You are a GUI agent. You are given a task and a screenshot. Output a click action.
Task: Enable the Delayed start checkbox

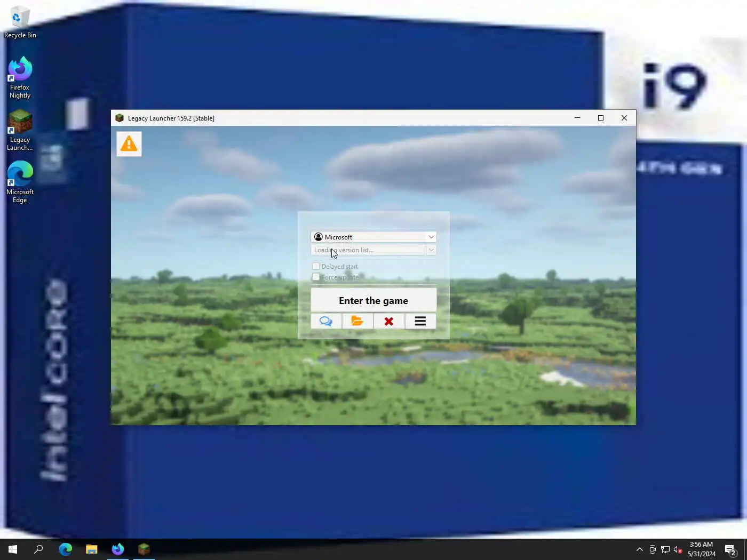pyautogui.click(x=316, y=266)
